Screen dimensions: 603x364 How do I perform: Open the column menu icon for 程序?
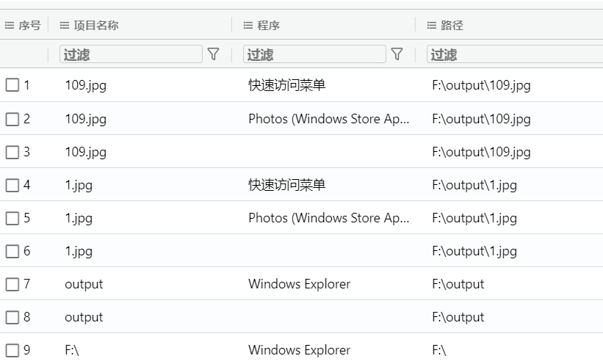[248, 26]
